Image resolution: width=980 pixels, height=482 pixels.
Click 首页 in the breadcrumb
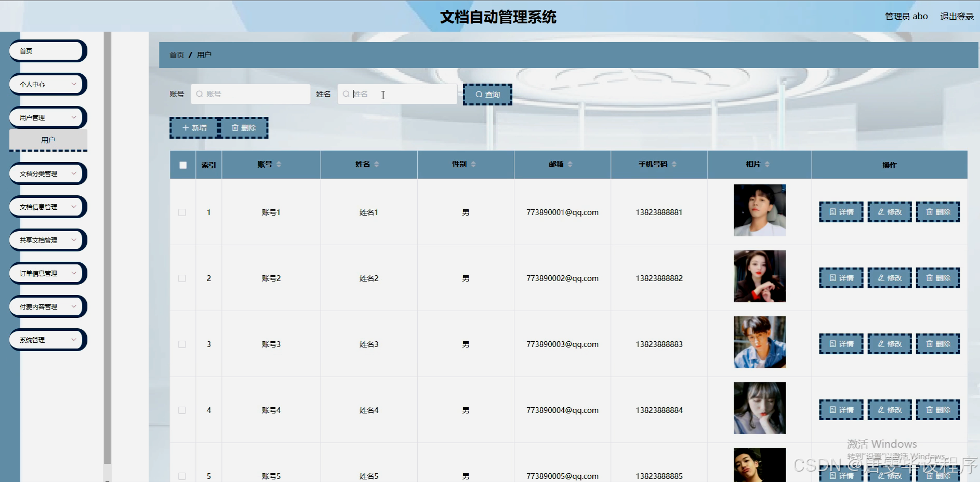177,55
